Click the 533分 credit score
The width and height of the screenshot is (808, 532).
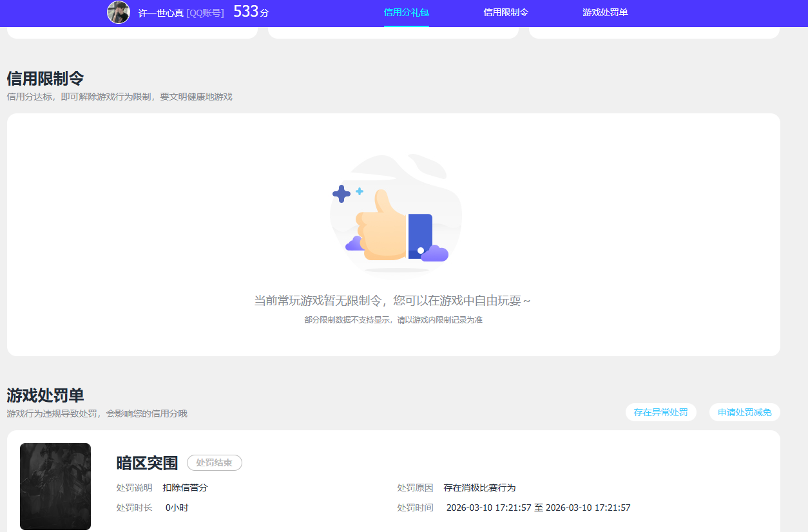pyautogui.click(x=251, y=11)
